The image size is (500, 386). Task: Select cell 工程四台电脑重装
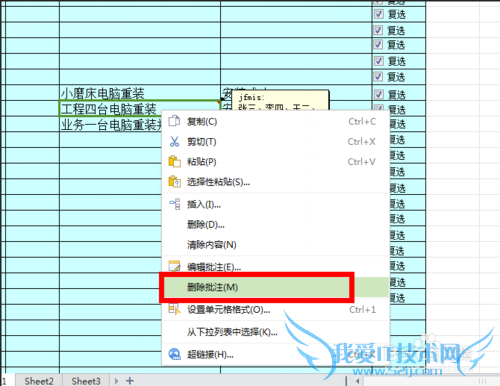click(140, 108)
